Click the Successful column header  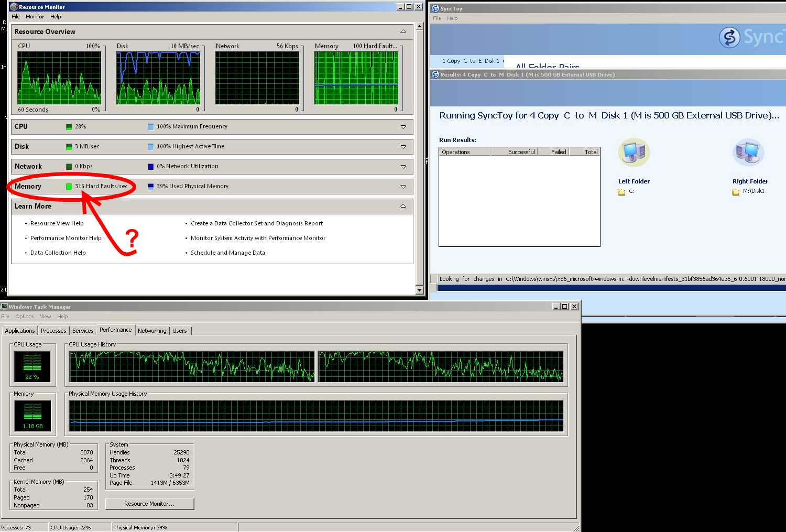tap(514, 152)
